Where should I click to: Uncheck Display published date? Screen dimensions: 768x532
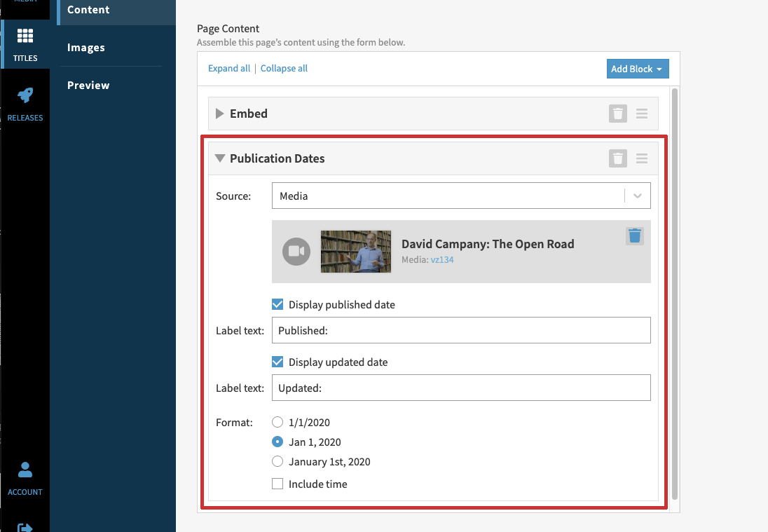(277, 305)
